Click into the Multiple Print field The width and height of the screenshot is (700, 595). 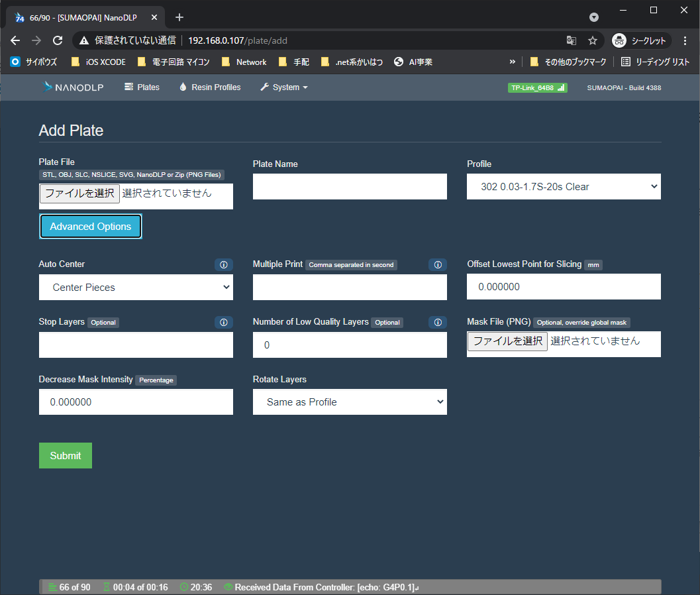click(x=350, y=287)
